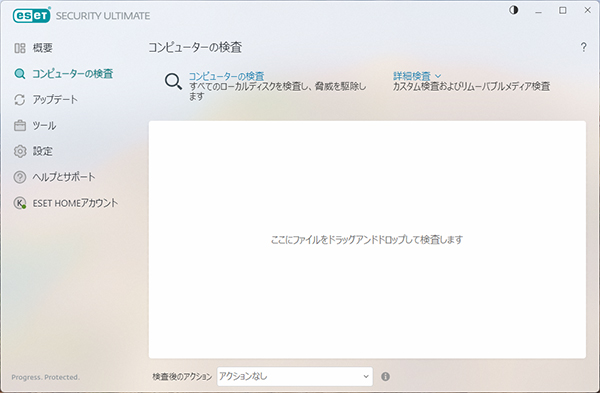Minimize the ESET window
Viewport: 600px width, 393px height.
(538, 11)
